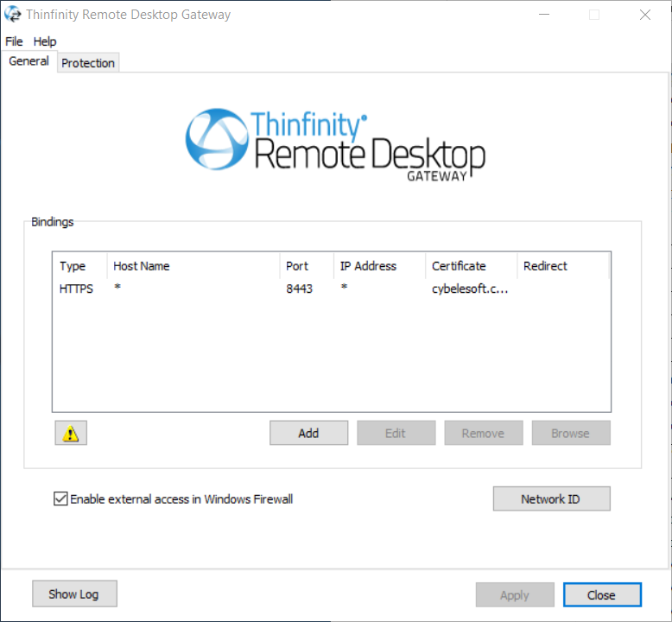Click the Redirect column header
The image size is (672, 622).
tap(563, 266)
